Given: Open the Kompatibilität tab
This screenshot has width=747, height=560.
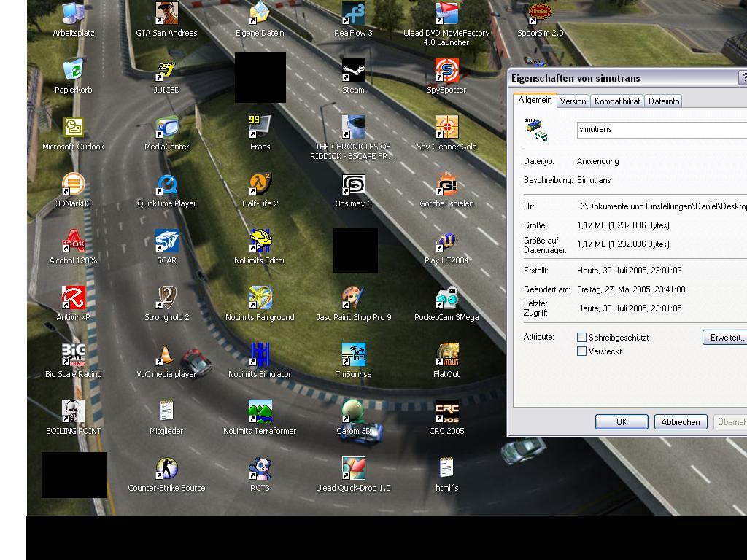Looking at the screenshot, I should coord(616,101).
